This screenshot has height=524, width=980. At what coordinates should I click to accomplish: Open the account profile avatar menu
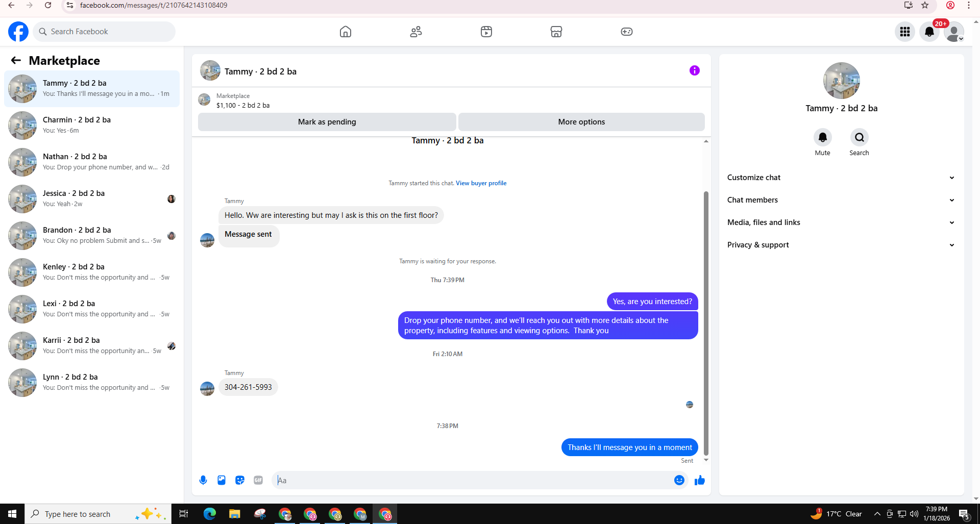tap(954, 32)
